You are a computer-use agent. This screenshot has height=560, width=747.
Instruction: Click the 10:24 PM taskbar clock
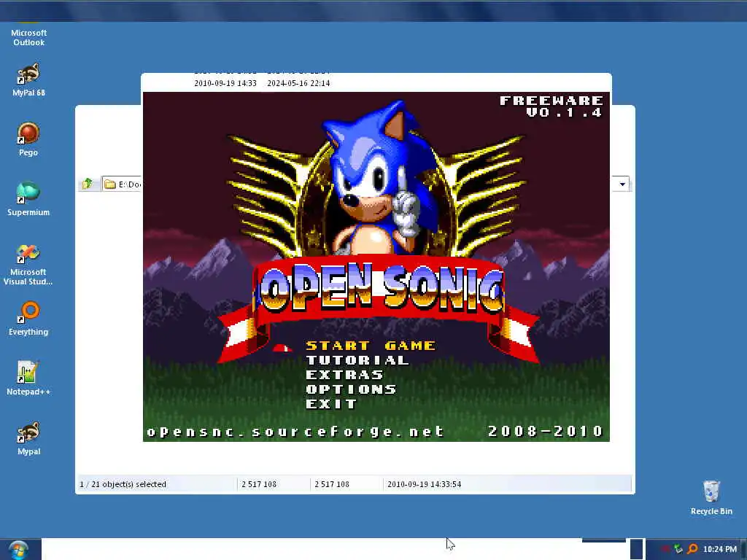[x=720, y=549]
